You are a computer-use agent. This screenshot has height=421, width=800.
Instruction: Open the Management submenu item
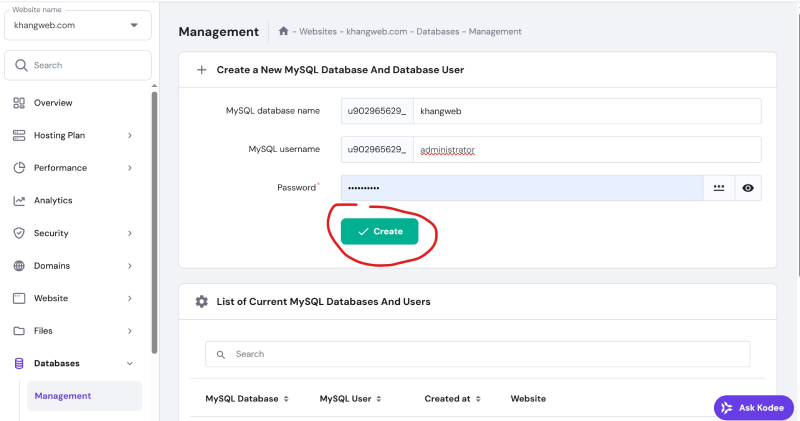point(84,396)
